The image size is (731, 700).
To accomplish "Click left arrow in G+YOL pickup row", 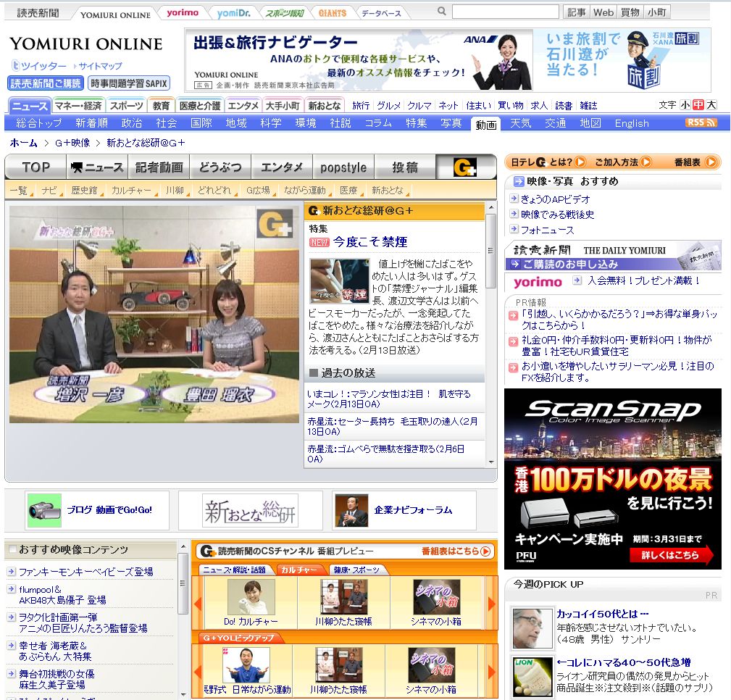I will [x=198, y=672].
